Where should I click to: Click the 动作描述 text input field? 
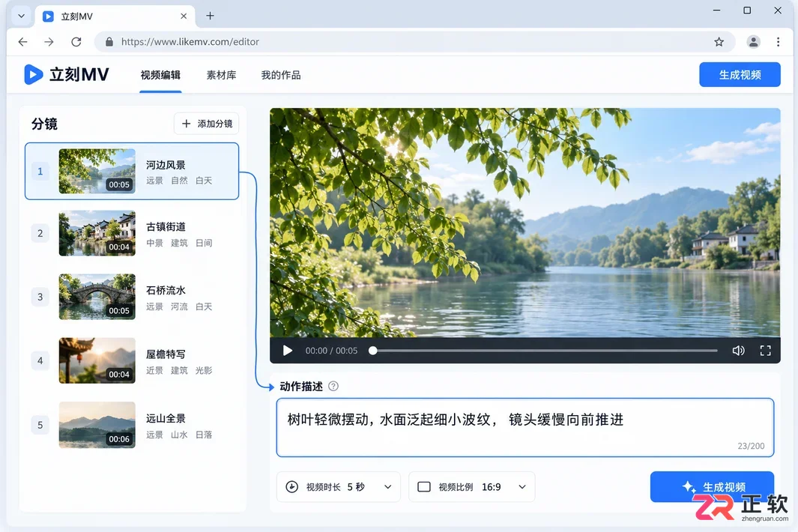point(525,428)
